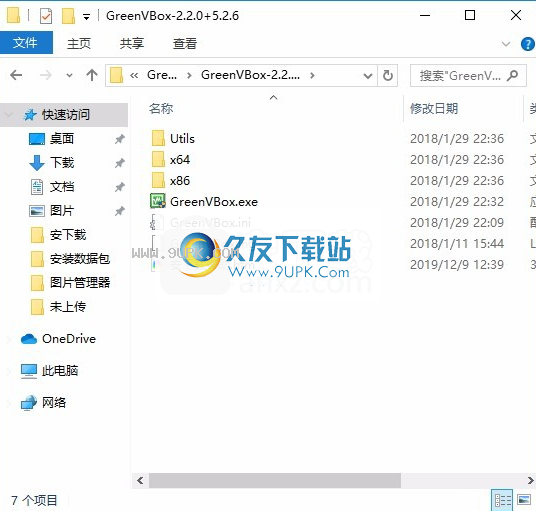This screenshot has width=536, height=511.
Task: Collapse the 快速访问 tree node
Action: click(9, 115)
